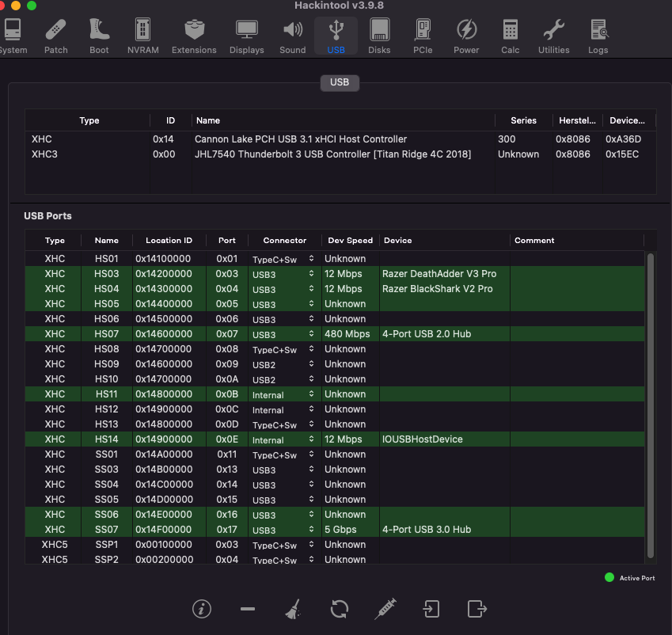The width and height of the screenshot is (672, 635).
Task: Open connector dropdown for HS01 port
Action: [311, 259]
